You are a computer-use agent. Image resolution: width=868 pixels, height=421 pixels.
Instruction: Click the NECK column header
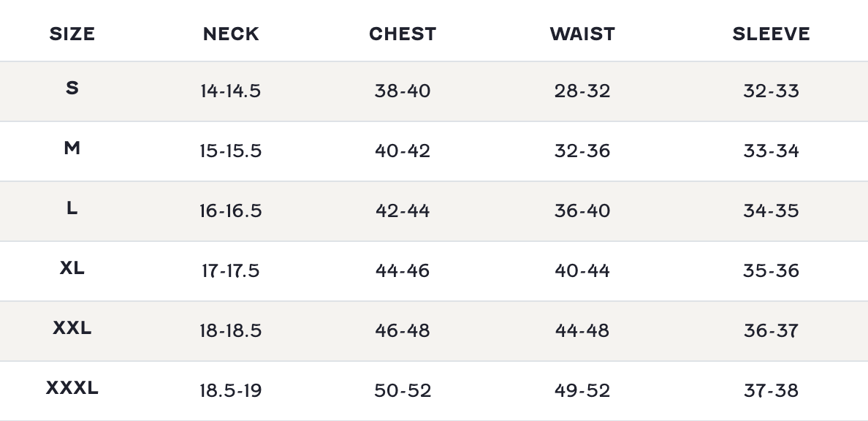pyautogui.click(x=231, y=34)
